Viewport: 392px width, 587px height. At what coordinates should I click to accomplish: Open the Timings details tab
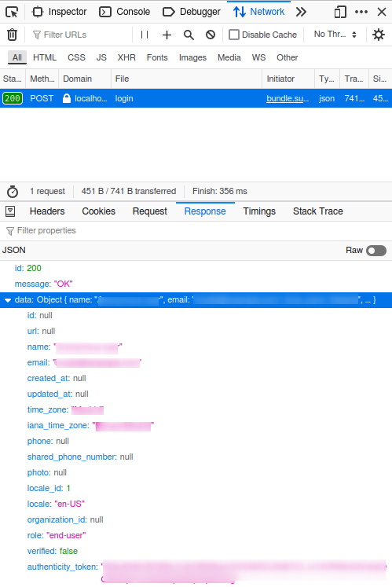point(259,211)
